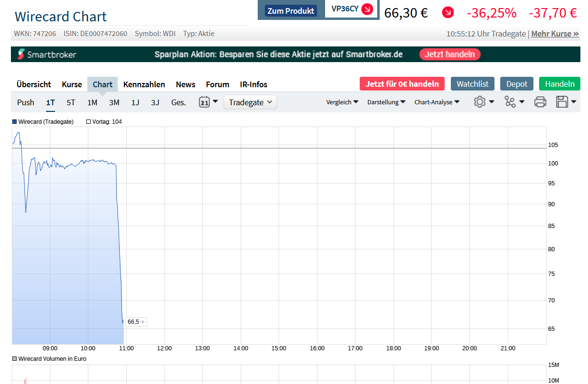
Task: Expand the Darstellung dropdown
Action: pyautogui.click(x=386, y=101)
